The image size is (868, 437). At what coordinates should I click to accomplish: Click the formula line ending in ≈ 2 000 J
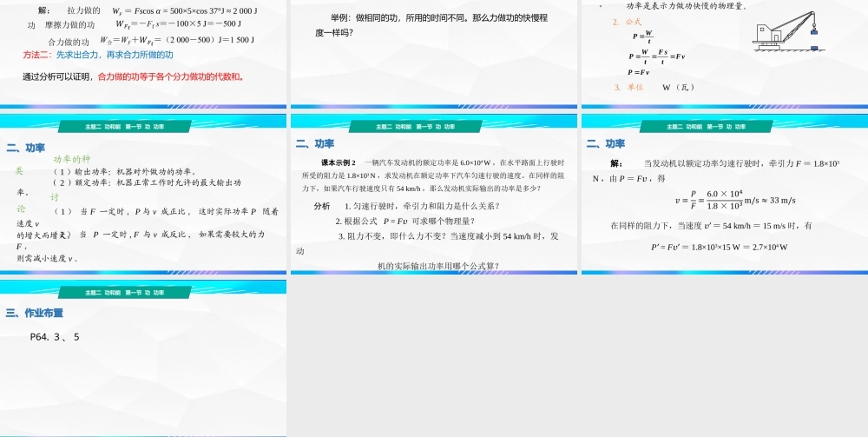point(185,10)
